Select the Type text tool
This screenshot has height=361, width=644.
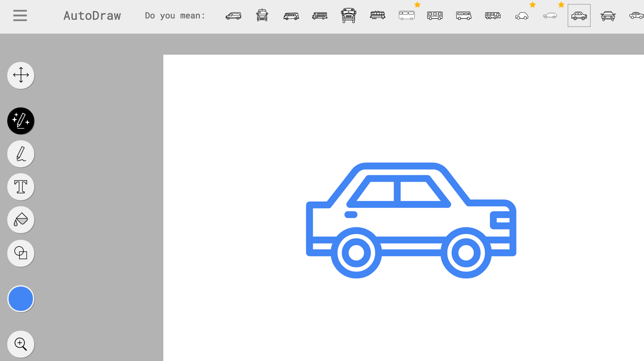[x=21, y=187]
